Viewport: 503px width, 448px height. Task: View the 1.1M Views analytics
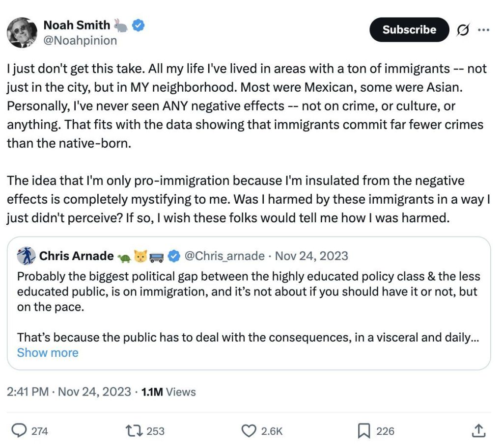coord(168,392)
